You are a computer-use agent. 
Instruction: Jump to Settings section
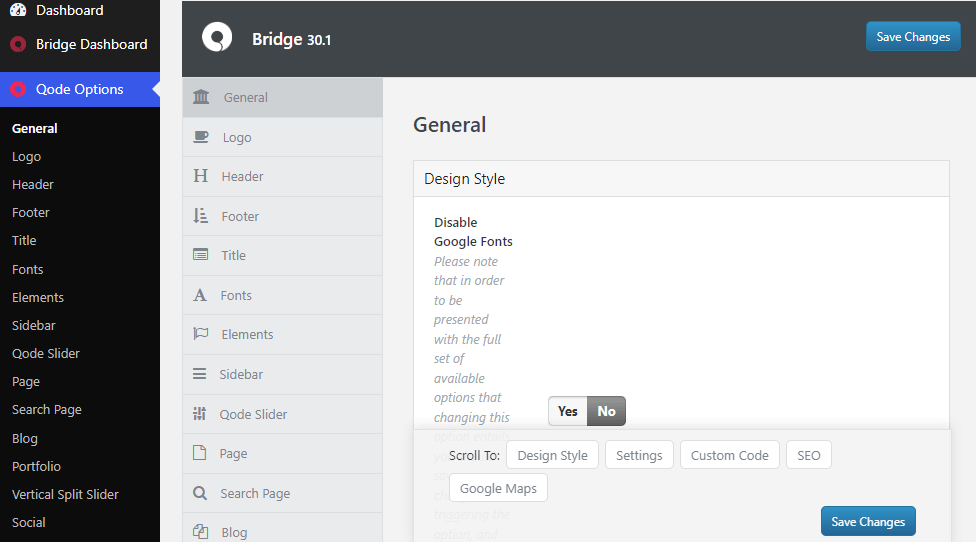coord(639,455)
